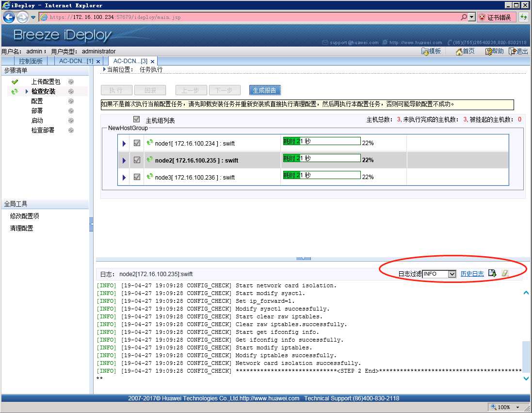Expand the node1 172.16.100.234 row
The image size is (532, 413).
(x=124, y=144)
